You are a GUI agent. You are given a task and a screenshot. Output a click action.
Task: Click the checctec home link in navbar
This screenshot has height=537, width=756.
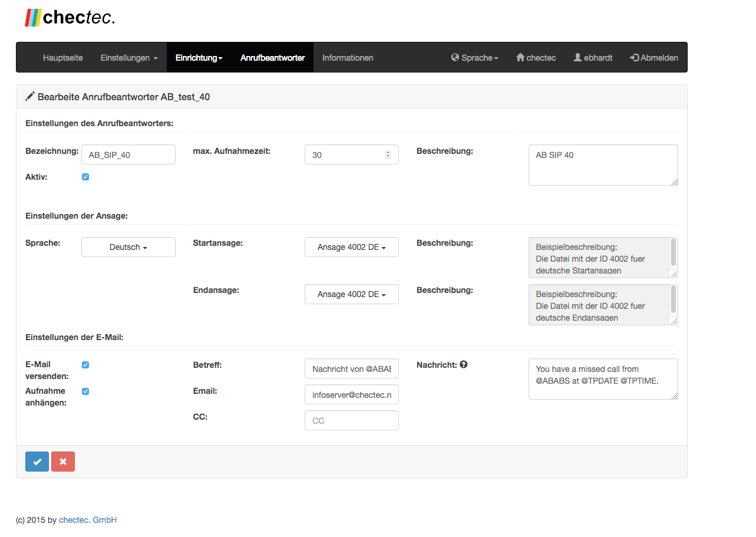(536, 58)
